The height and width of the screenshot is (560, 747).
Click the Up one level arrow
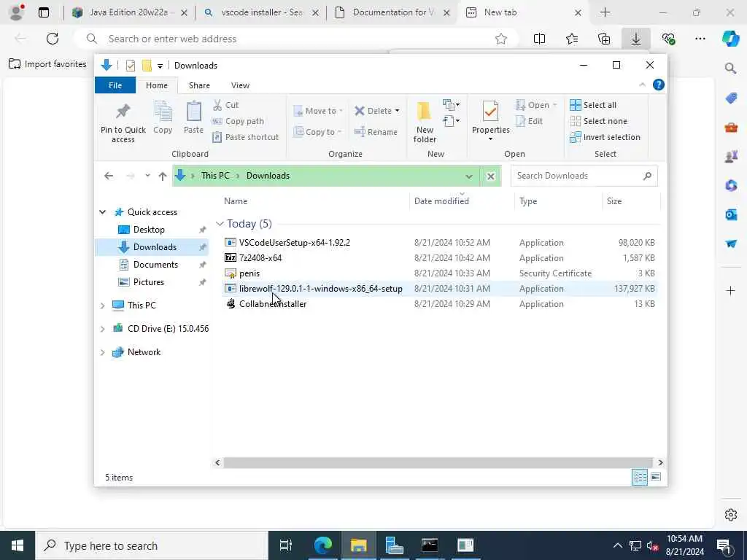tap(163, 176)
